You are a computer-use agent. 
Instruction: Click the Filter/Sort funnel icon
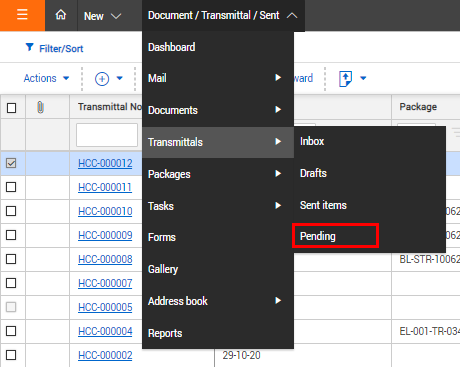pyautogui.click(x=30, y=48)
